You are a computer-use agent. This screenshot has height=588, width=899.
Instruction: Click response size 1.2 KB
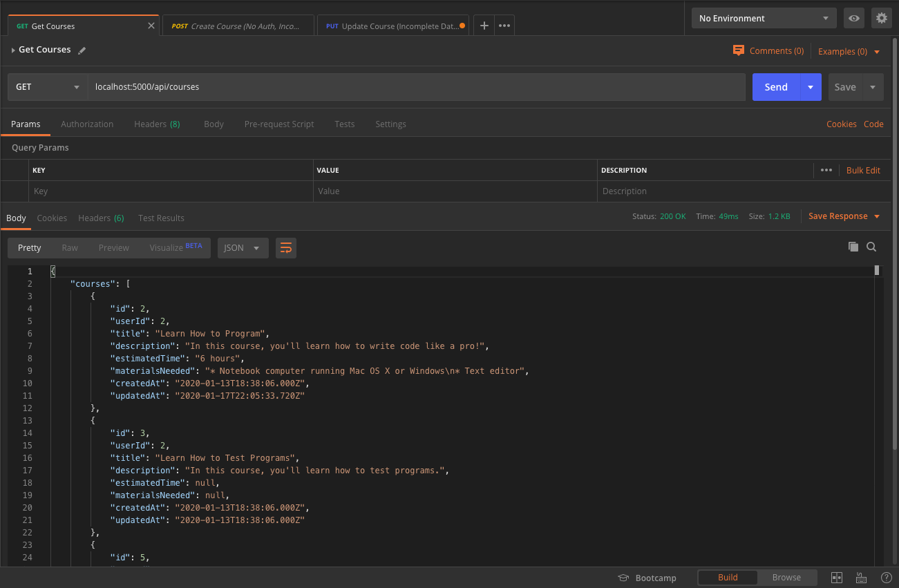779,216
